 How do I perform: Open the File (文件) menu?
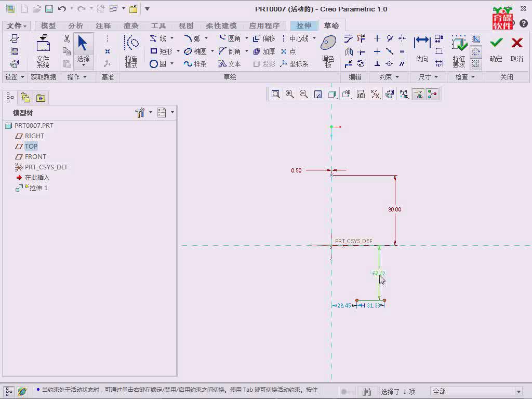click(16, 25)
